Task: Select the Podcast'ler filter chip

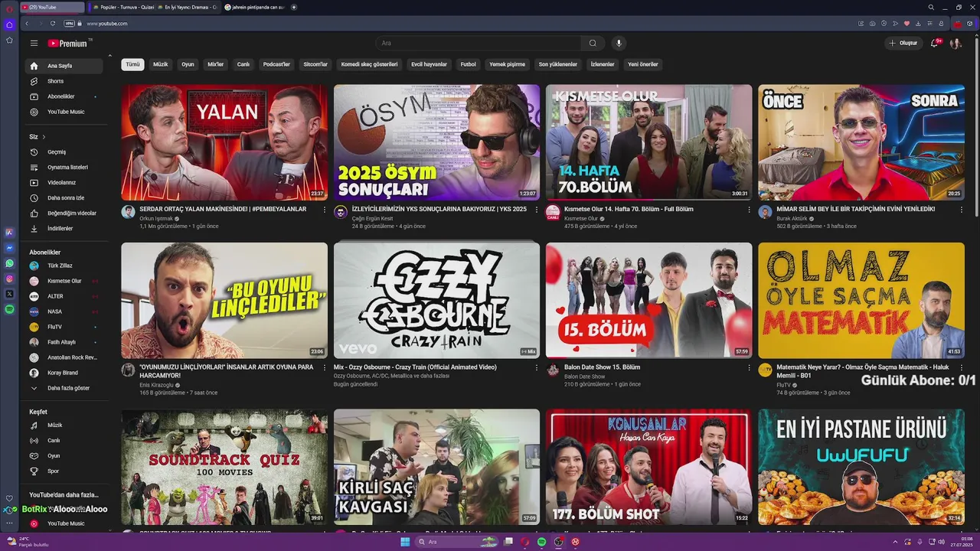Action: (x=276, y=64)
